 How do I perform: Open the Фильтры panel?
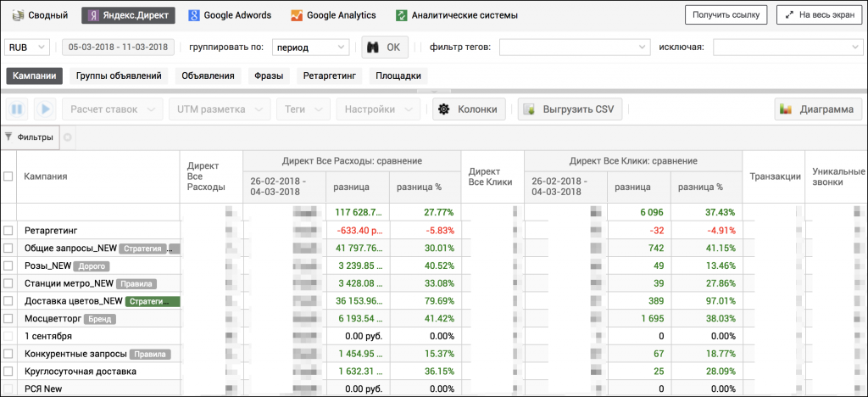click(30, 137)
